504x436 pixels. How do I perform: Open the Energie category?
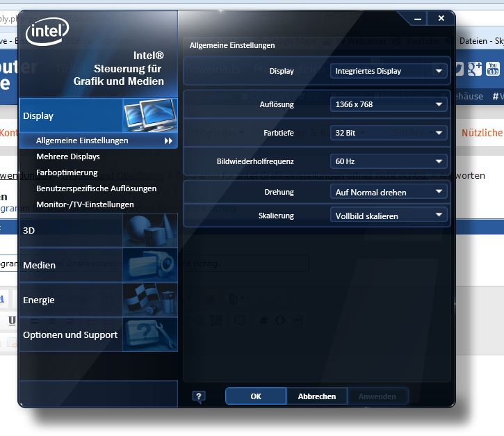click(x=98, y=300)
